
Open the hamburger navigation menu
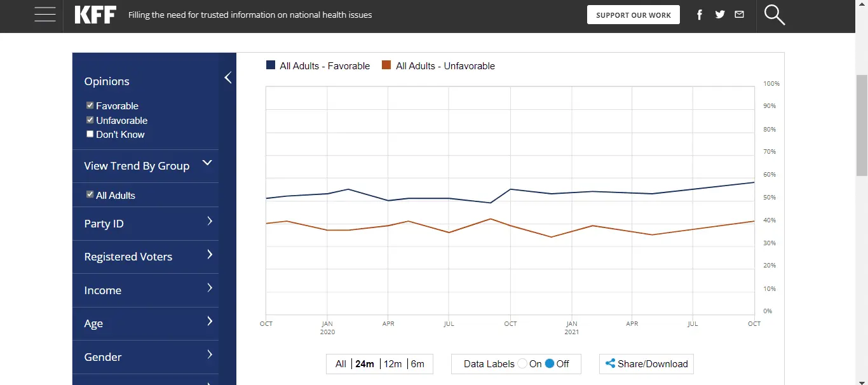point(45,15)
